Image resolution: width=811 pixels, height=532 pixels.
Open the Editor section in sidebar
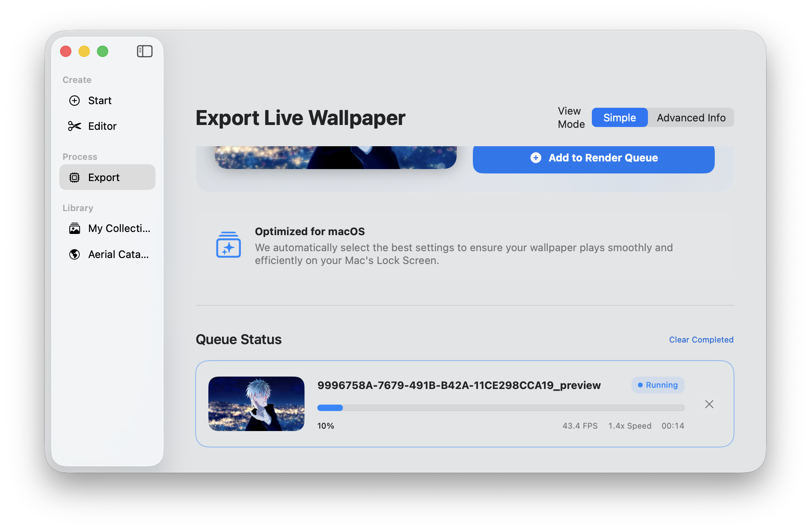tap(102, 126)
